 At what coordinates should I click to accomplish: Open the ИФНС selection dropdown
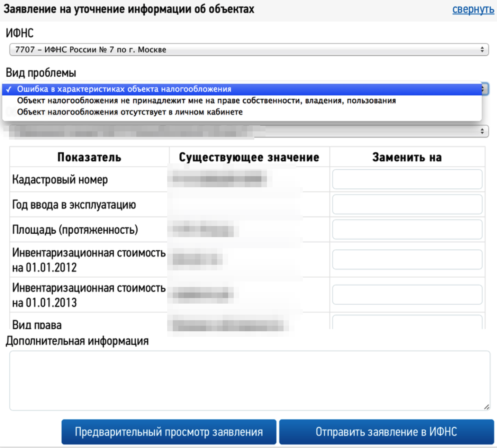[248, 49]
